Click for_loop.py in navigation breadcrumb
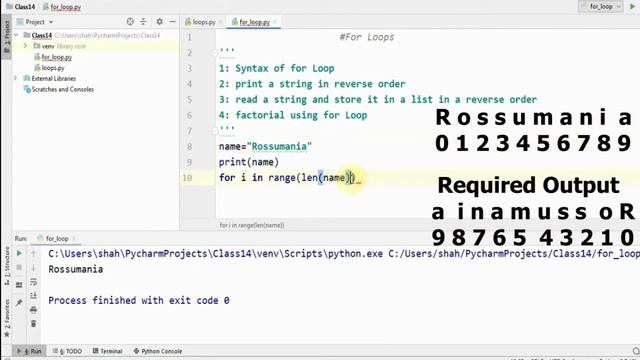This screenshot has width=640, height=360. (x=62, y=7)
